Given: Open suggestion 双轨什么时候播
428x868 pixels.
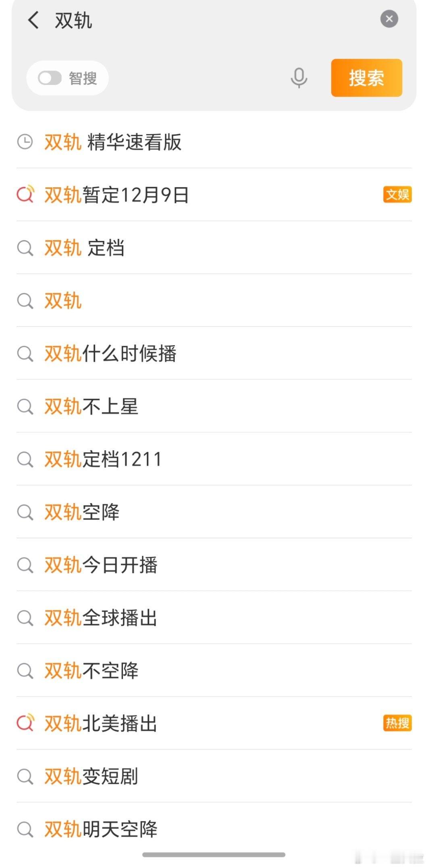Looking at the screenshot, I should [110, 354].
